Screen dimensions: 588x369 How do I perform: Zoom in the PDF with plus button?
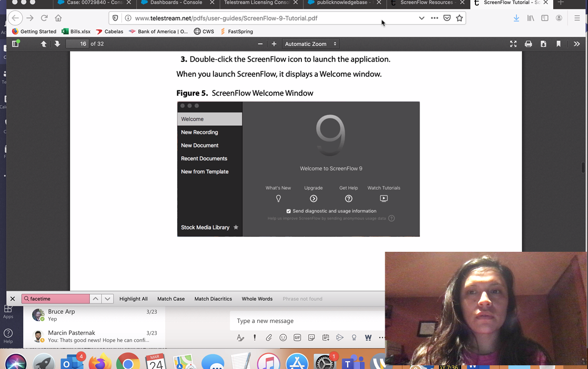tap(273, 44)
